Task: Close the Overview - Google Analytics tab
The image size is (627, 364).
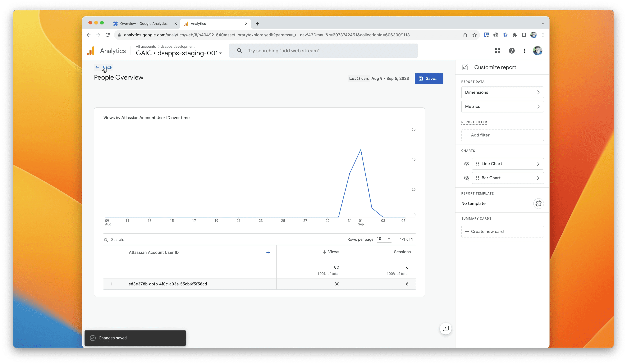Action: click(176, 24)
